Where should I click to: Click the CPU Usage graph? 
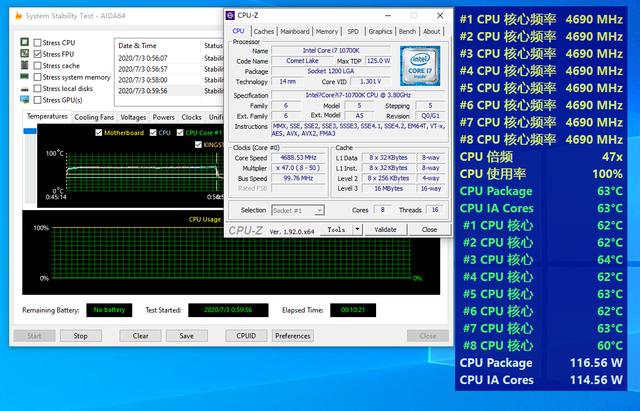(x=231, y=252)
